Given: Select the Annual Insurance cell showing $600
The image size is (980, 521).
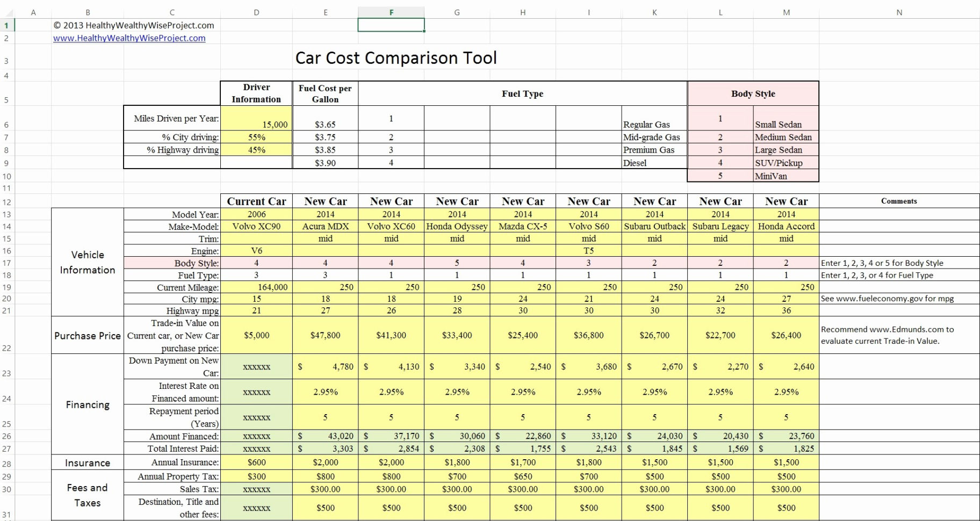Looking at the screenshot, I should point(256,462).
